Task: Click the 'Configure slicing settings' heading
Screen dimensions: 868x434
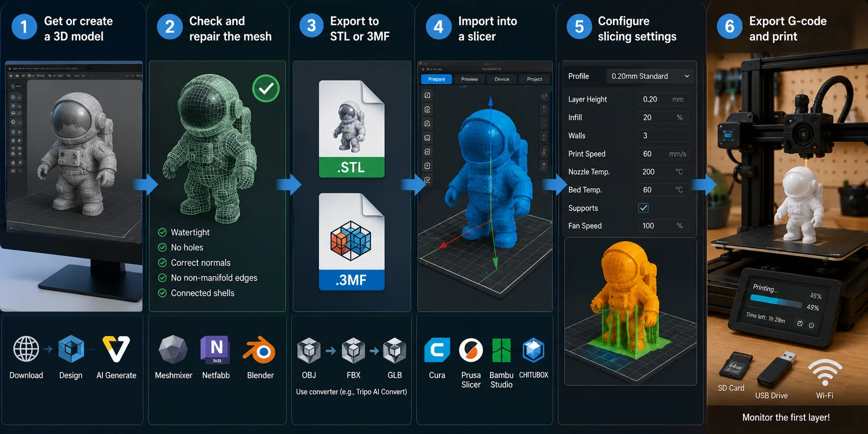Action: pyautogui.click(x=637, y=29)
